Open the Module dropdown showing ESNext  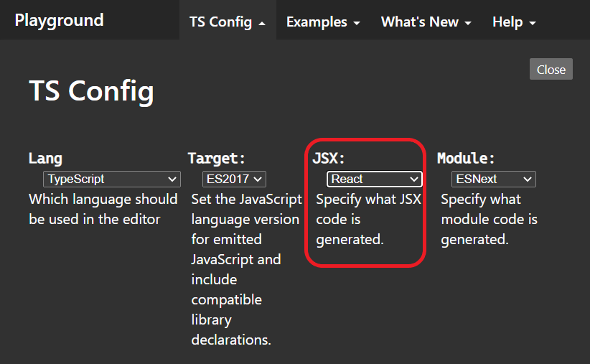click(494, 179)
